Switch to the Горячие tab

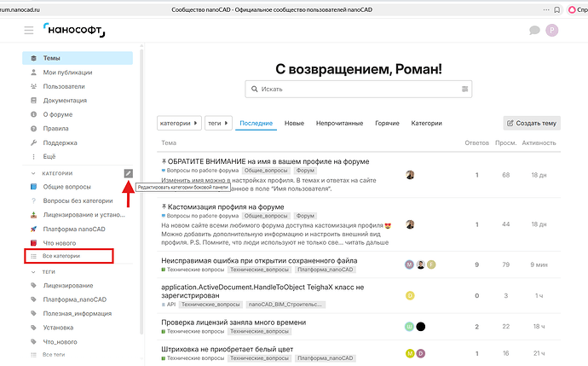pyautogui.click(x=387, y=123)
